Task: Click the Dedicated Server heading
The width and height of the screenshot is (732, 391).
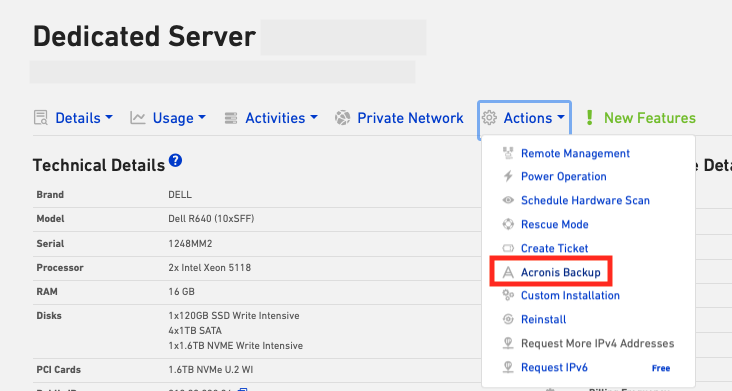Action: pyautogui.click(x=144, y=36)
